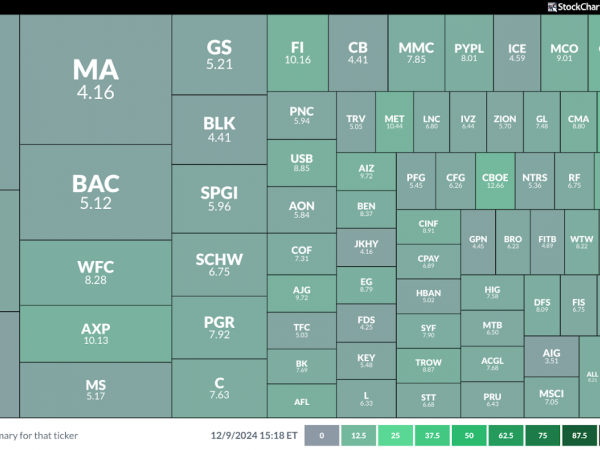Screen dimensions: 600x450
Task: Select the 12.5 legend swatch
Action: pyautogui.click(x=359, y=435)
